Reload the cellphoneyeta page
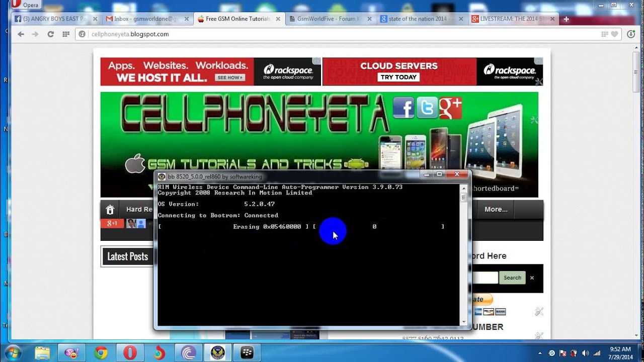The width and height of the screenshot is (644, 362). point(50,34)
